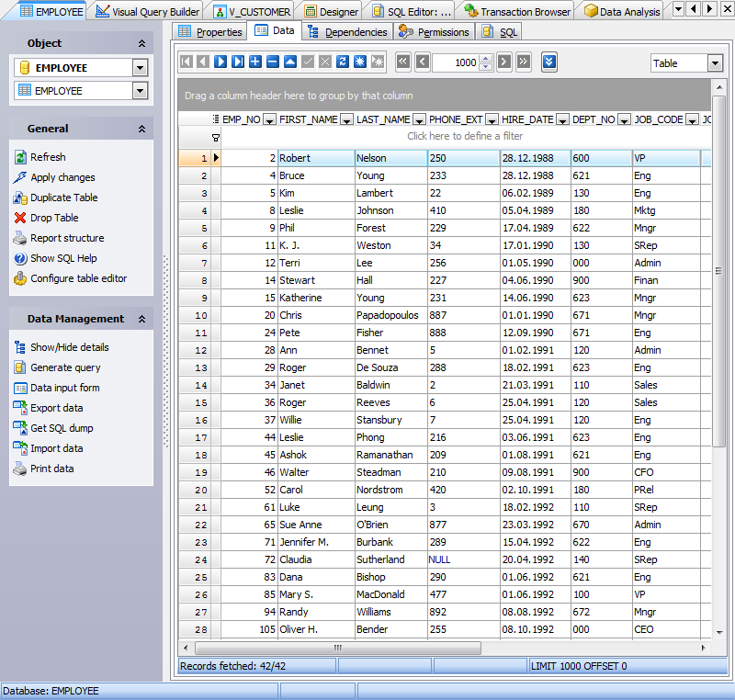Open Configure table editor from the sidebar

click(20, 278)
